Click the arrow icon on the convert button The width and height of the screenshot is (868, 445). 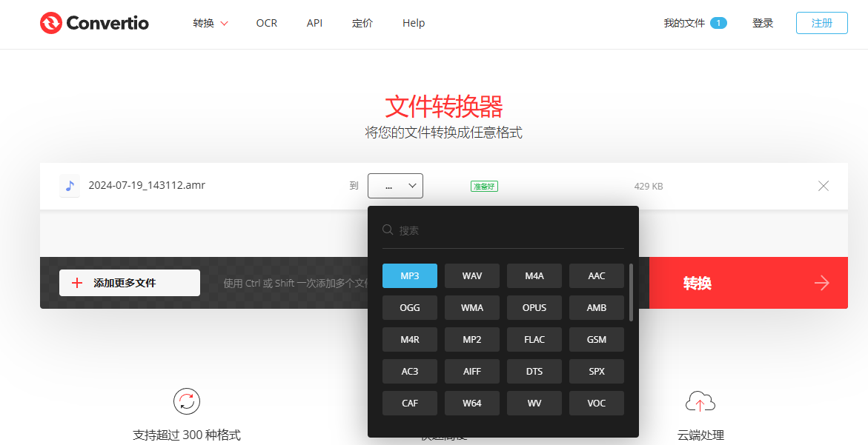[x=821, y=283]
